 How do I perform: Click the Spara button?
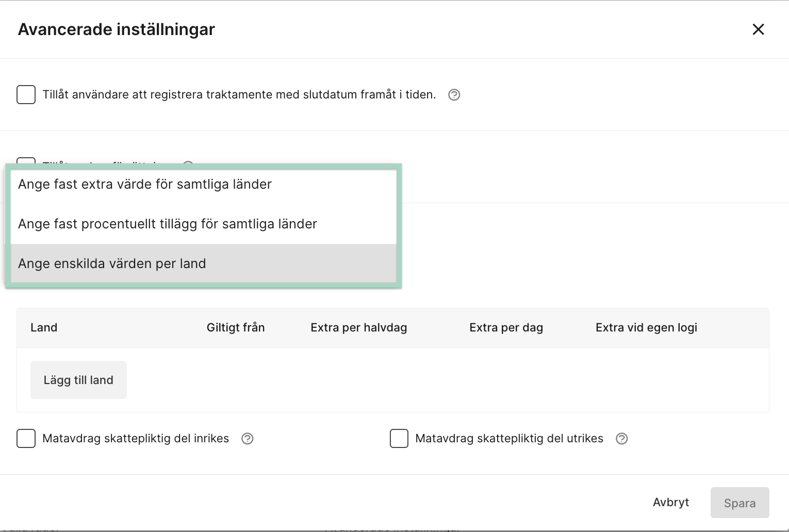coord(739,503)
